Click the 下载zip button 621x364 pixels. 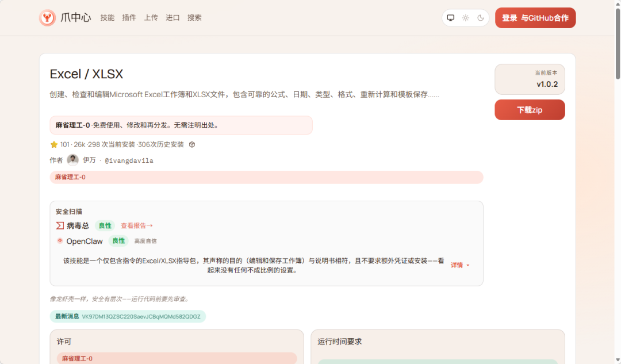click(530, 110)
